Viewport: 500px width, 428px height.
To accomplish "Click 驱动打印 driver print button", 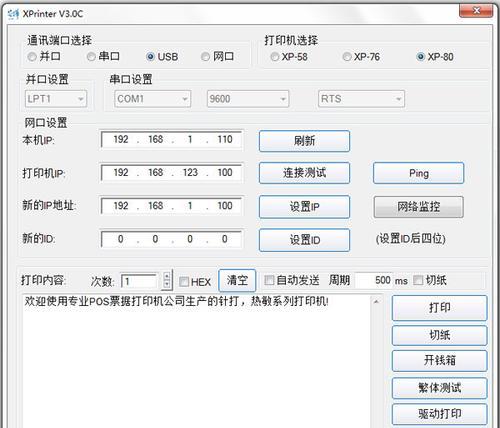I will tap(440, 414).
